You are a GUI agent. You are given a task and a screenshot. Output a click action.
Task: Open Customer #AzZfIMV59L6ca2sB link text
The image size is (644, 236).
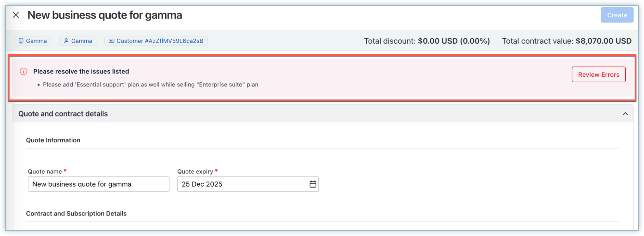point(160,41)
